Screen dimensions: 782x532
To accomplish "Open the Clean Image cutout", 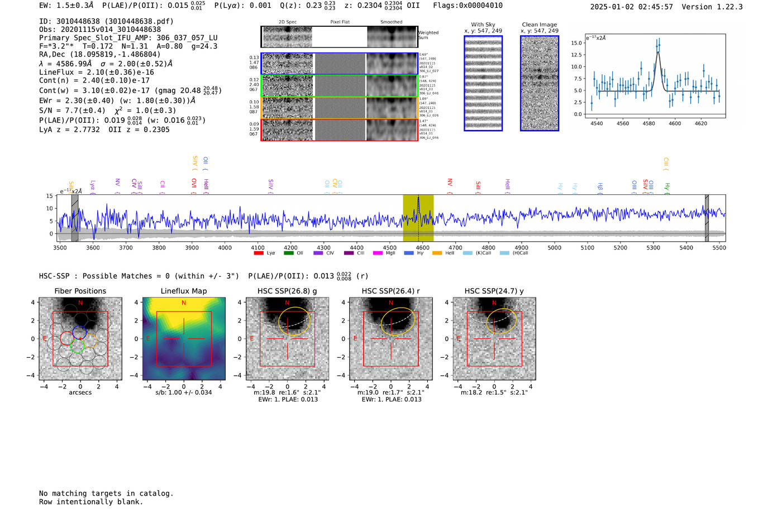I will coord(540,83).
